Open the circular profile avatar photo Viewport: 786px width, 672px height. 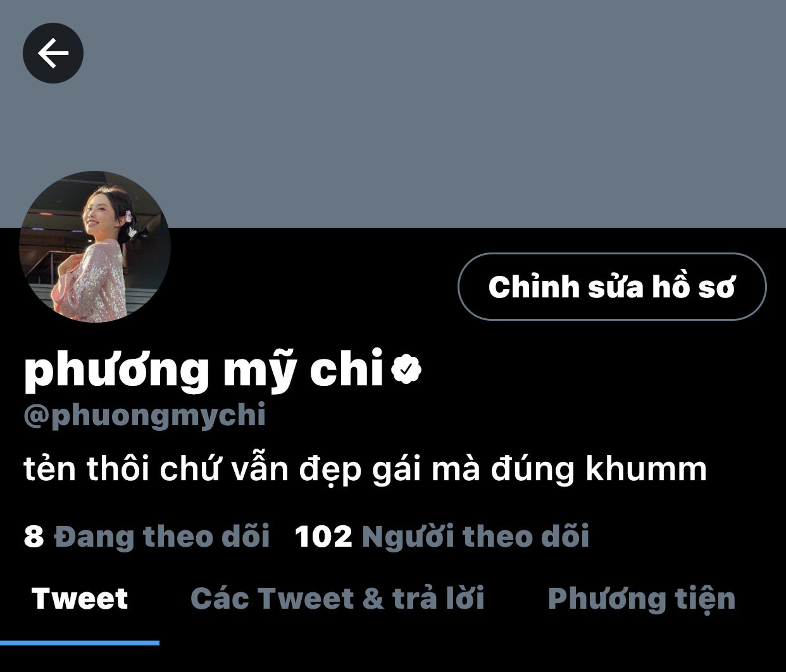point(95,246)
